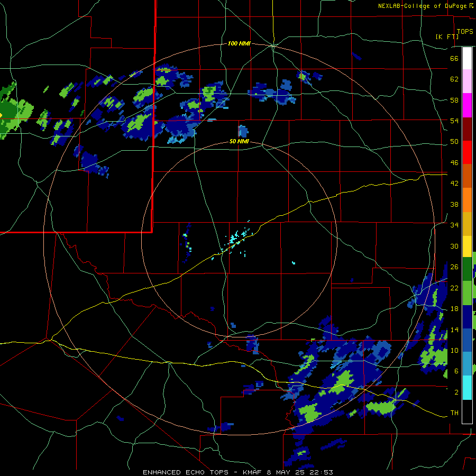Select the 10 legend value
Image resolution: width=476 pixels, height=476 pixels.
coord(454,351)
